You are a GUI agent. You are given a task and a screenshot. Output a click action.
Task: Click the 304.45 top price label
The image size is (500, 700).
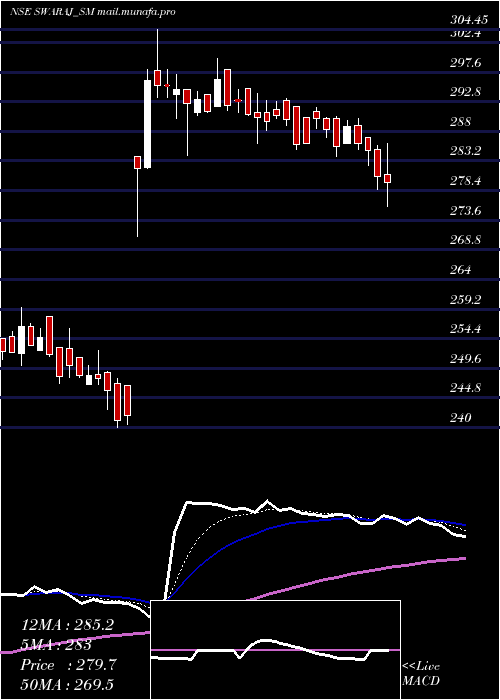467,19
